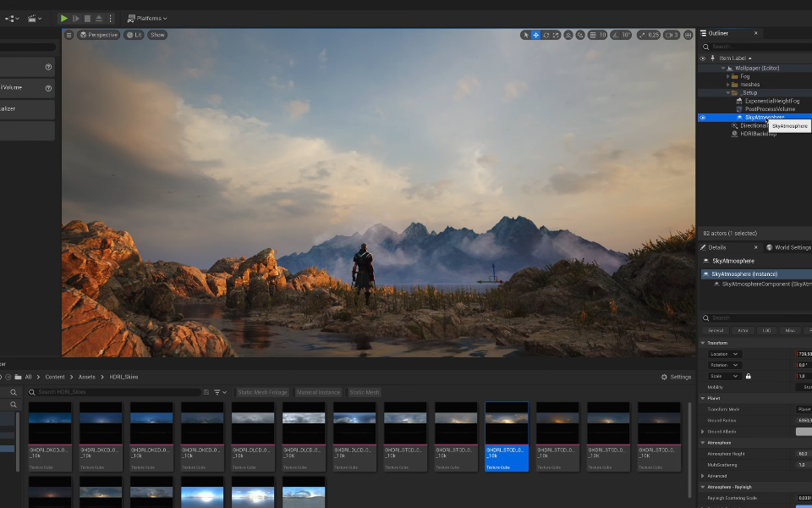Filter Details by LOD category
This screenshot has height=508, width=812.
pos(766,330)
